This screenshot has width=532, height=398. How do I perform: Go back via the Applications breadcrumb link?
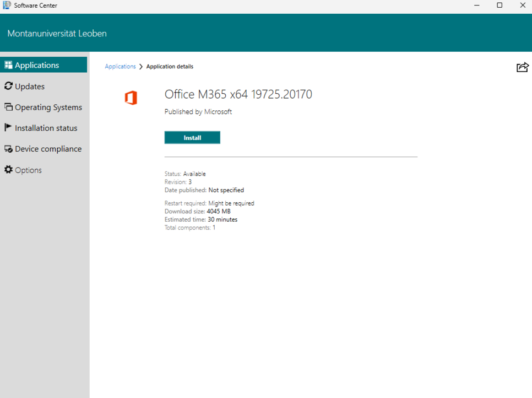point(120,66)
